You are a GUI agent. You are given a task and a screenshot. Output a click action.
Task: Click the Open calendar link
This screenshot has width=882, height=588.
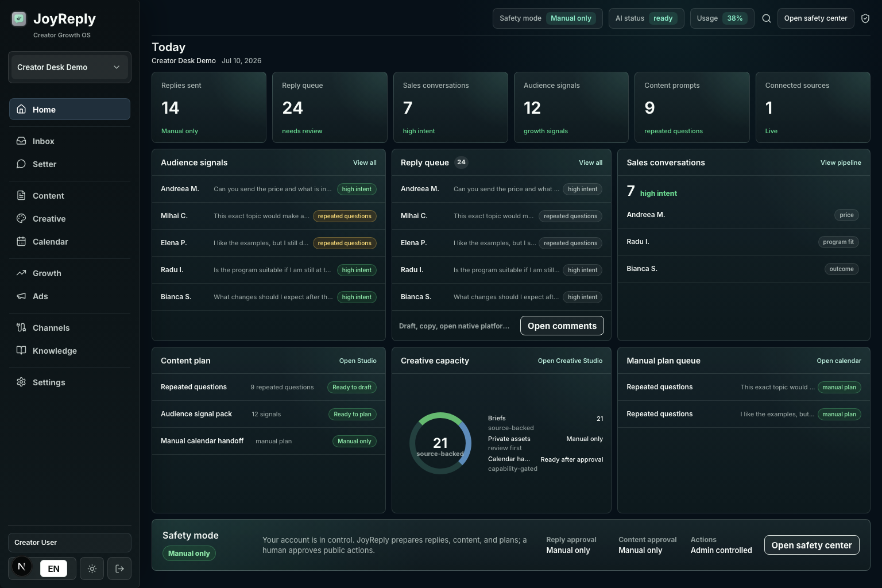point(839,361)
